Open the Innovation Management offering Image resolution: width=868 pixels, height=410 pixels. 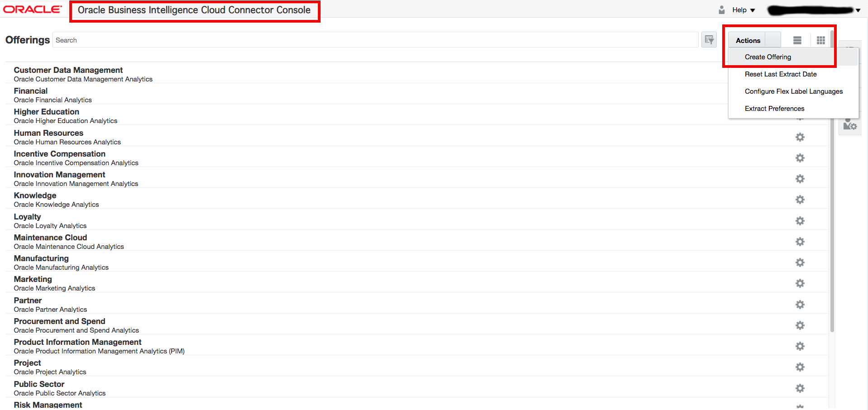(x=59, y=175)
